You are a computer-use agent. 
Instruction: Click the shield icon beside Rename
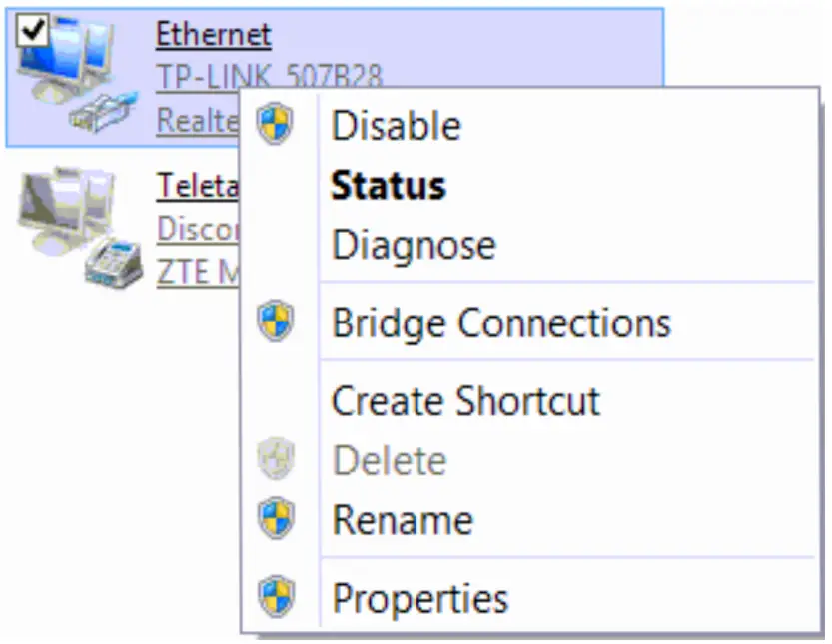pos(276,519)
